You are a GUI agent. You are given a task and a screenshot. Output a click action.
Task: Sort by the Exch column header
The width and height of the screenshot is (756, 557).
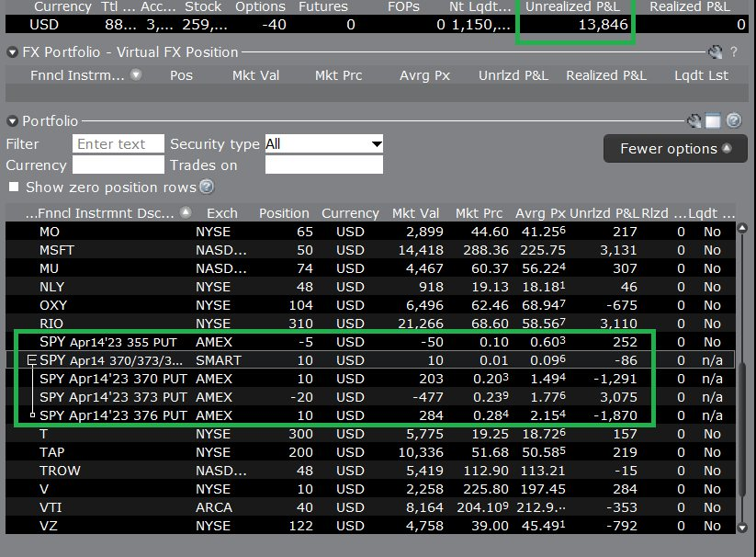pos(221,213)
